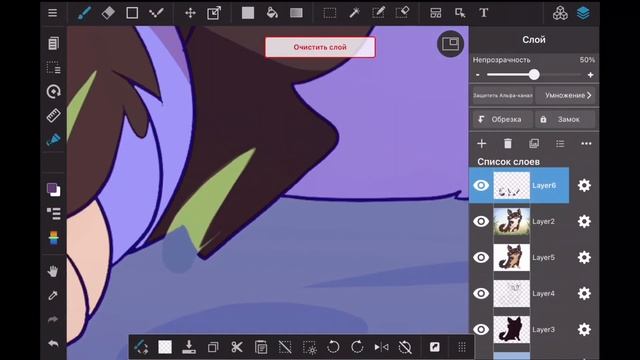Toggle visibility of Layer5
This screenshot has height=360, width=640.
tap(481, 257)
